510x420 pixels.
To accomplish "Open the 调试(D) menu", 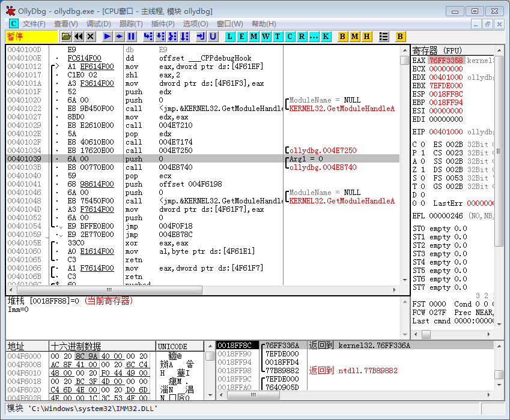I will click(99, 24).
